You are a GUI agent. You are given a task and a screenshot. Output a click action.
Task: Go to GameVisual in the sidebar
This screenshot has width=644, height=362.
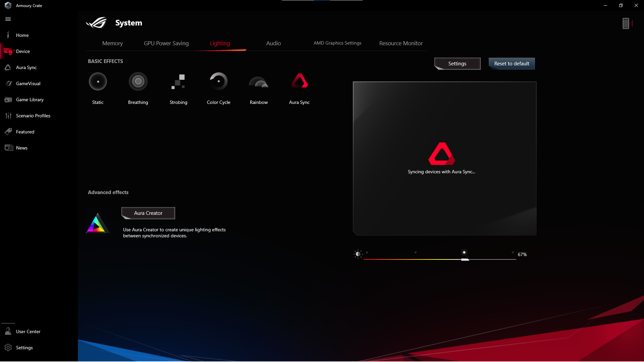28,83
